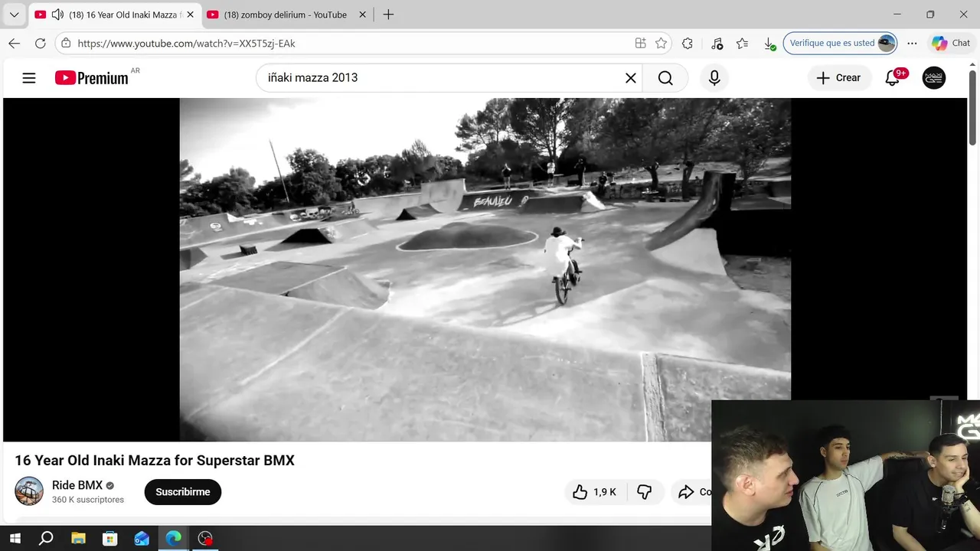This screenshot has width=980, height=551.
Task: Clear the search box with the X
Action: click(x=631, y=77)
